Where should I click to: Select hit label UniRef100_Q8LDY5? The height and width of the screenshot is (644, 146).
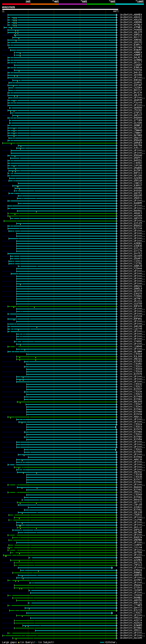click(x=131, y=32)
